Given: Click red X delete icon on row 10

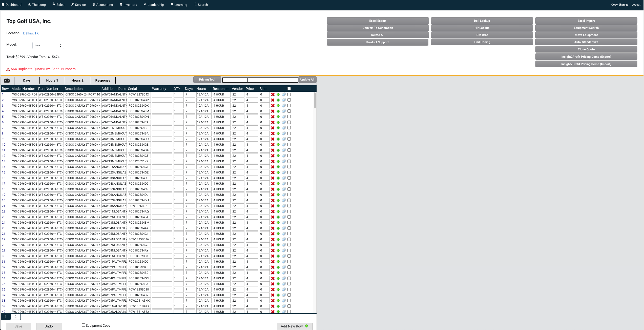Looking at the screenshot, I should (x=273, y=145).
